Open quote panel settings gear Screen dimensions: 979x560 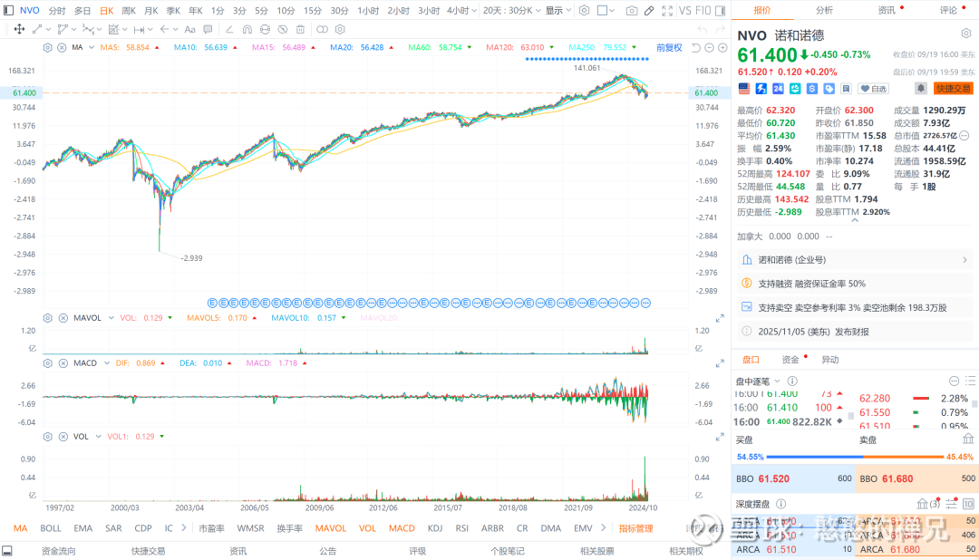[x=966, y=34]
